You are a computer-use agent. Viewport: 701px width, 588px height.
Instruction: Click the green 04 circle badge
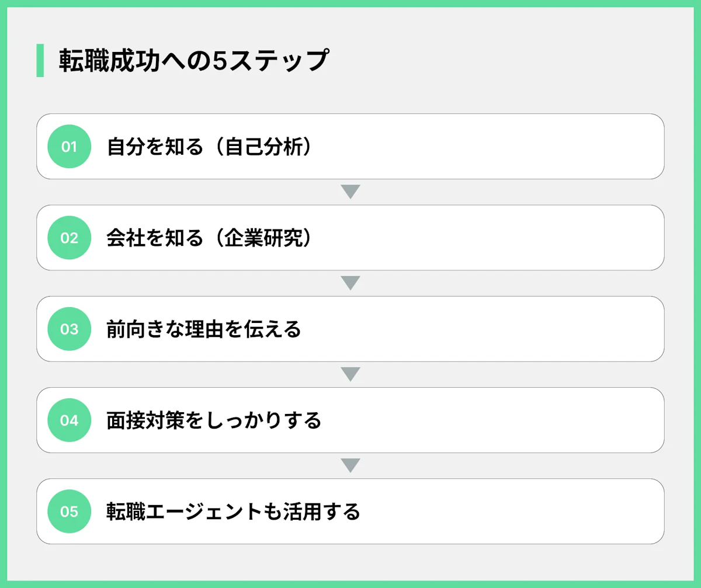(69, 420)
